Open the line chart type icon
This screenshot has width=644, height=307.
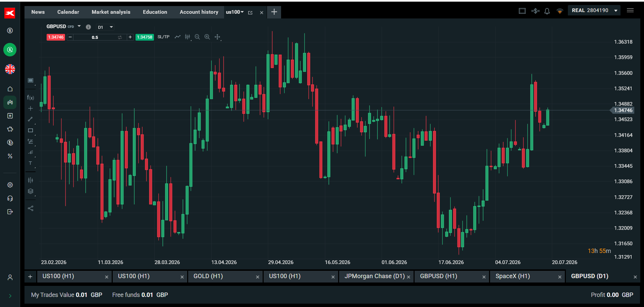(177, 37)
